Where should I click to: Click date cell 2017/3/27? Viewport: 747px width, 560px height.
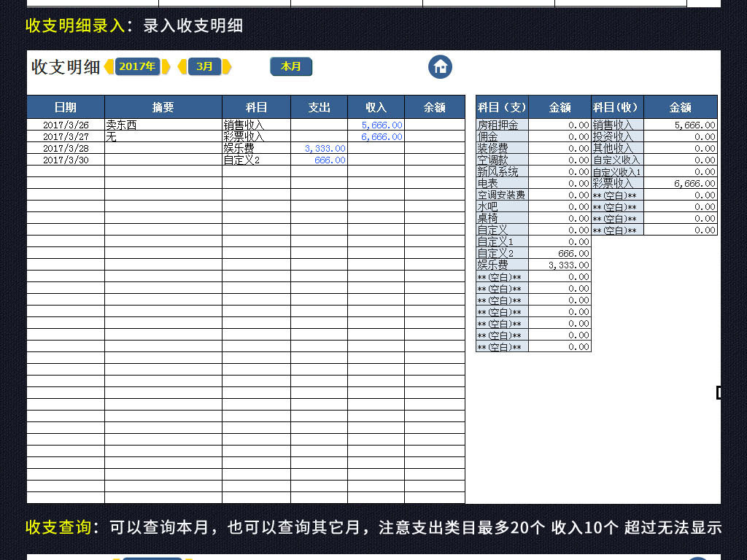tap(66, 136)
